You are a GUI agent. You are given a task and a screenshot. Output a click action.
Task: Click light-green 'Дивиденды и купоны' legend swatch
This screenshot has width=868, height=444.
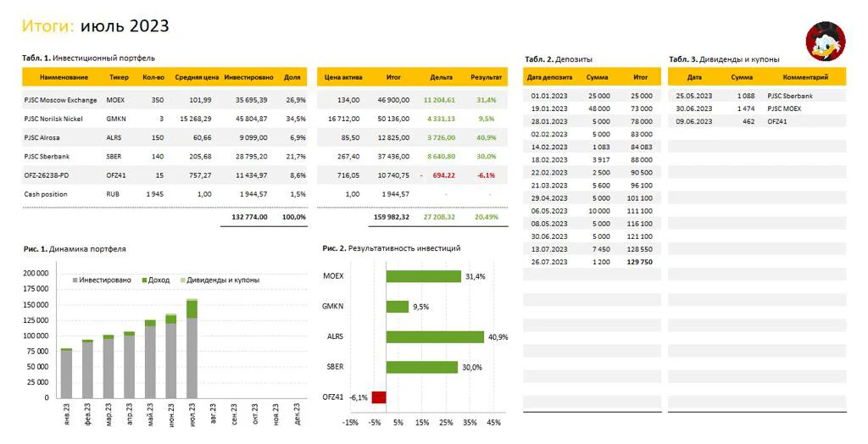[183, 280]
